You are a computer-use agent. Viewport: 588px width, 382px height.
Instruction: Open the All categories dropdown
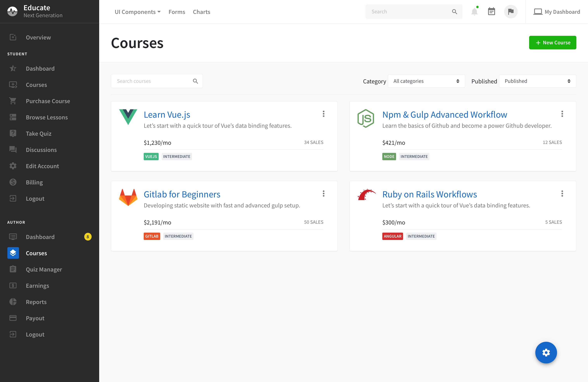click(x=426, y=81)
